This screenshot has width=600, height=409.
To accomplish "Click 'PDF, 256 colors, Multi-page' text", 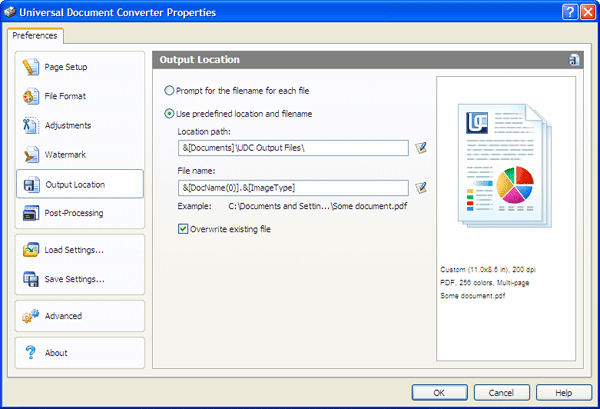I will (484, 283).
